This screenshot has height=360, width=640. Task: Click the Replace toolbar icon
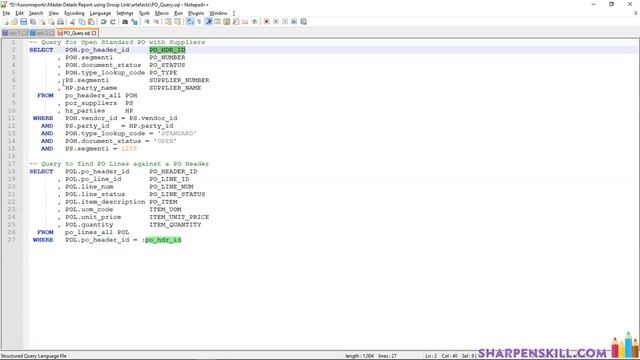point(134,22)
